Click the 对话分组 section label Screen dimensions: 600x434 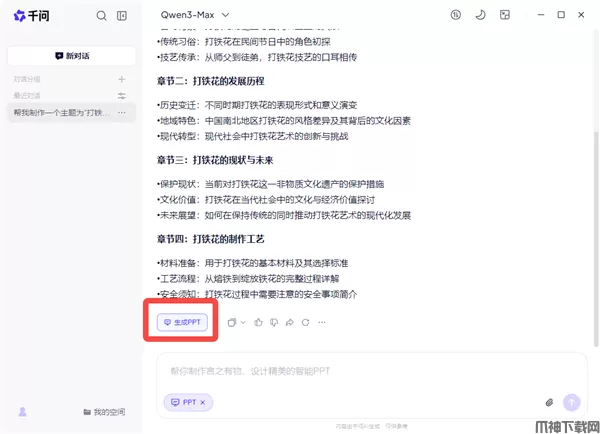(x=27, y=79)
